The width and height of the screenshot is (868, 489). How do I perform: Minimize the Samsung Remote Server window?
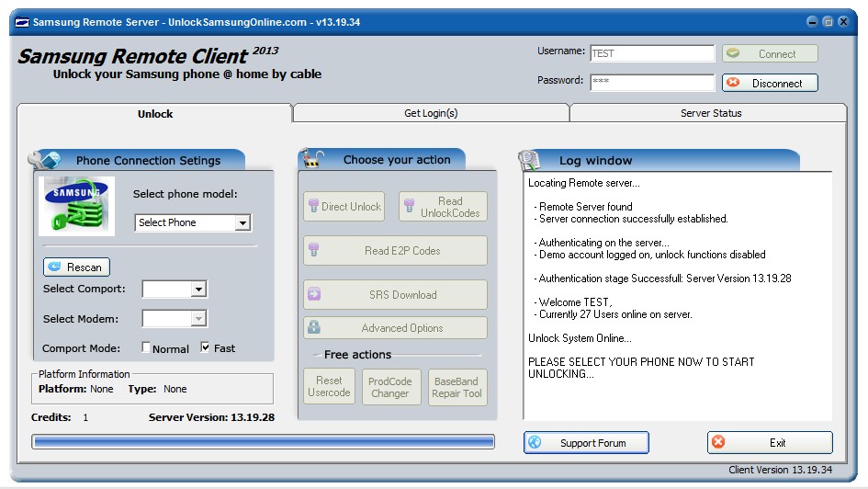[x=812, y=21]
